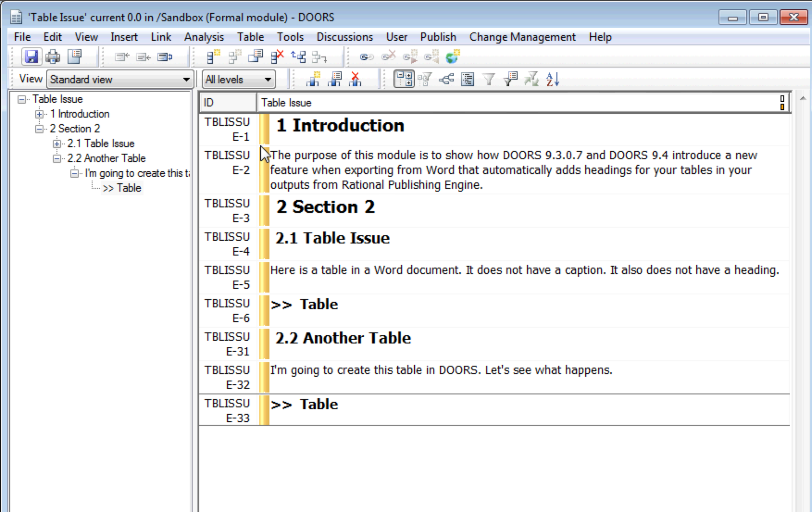This screenshot has height=512, width=812.
Task: Click the promote object hierarchy icon
Action: pyautogui.click(x=298, y=57)
